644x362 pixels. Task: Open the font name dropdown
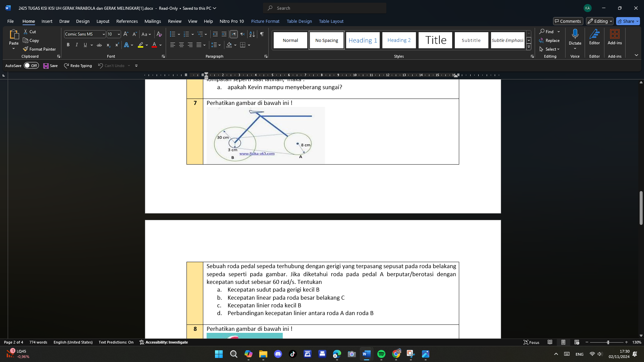104,34
